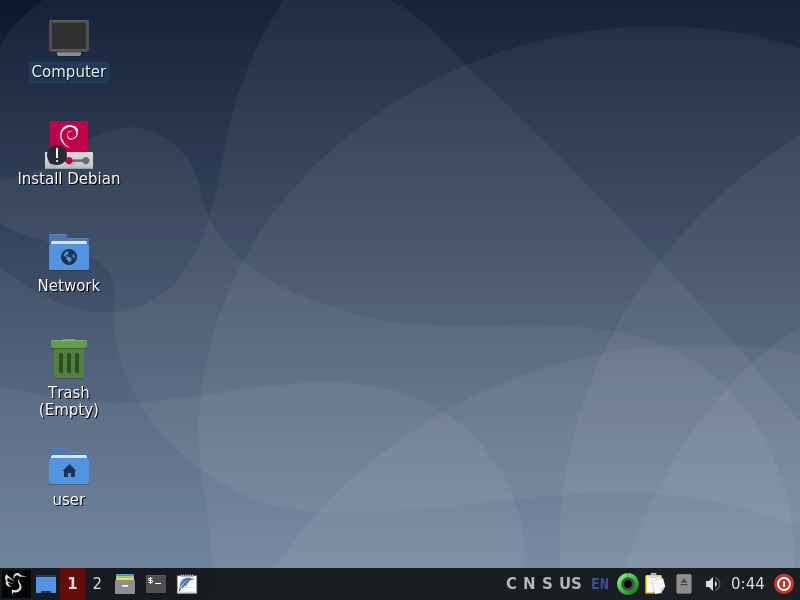Screen dimensions: 800x600
Task: Click the Caps Lock 'C' indicator
Action: pos(511,583)
